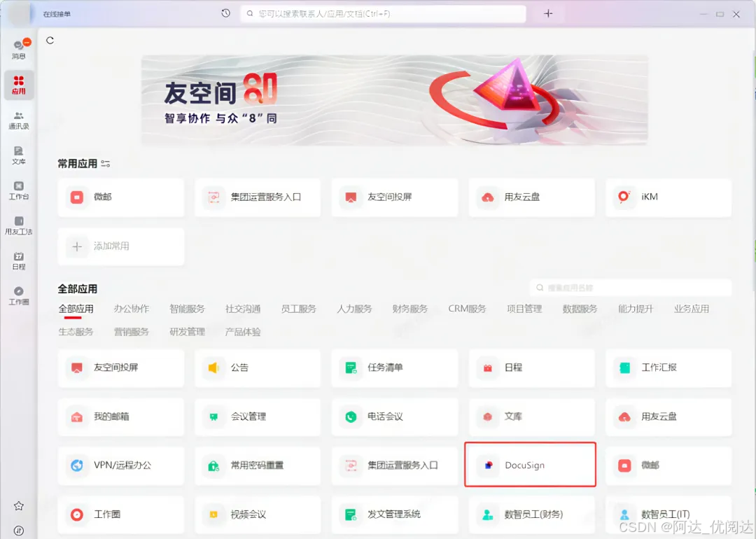Image resolution: width=756 pixels, height=539 pixels.
Task: Open the 数智员工(财务) app
Action: coord(532,515)
